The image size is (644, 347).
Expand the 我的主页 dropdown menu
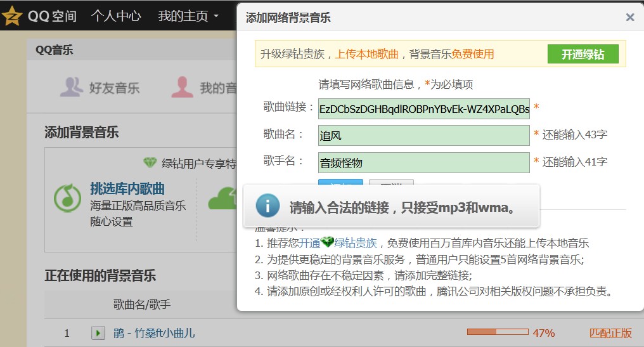point(188,16)
